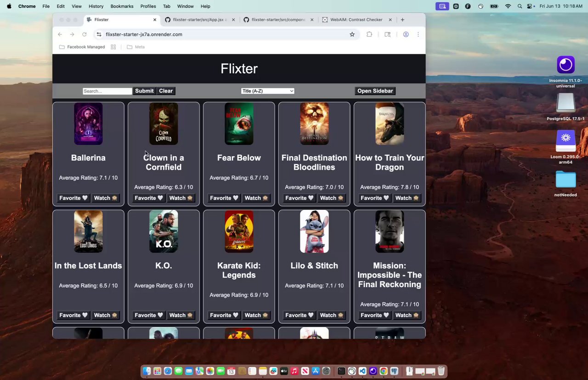This screenshot has width=588, height=380.
Task: Open the Wi-Fi status menu
Action: point(508,6)
